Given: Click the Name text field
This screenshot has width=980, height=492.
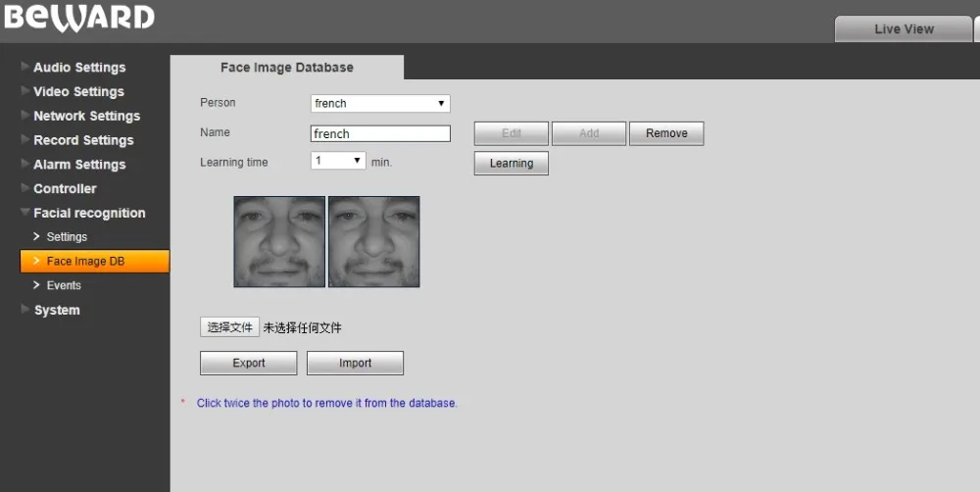Looking at the screenshot, I should pyautogui.click(x=379, y=133).
